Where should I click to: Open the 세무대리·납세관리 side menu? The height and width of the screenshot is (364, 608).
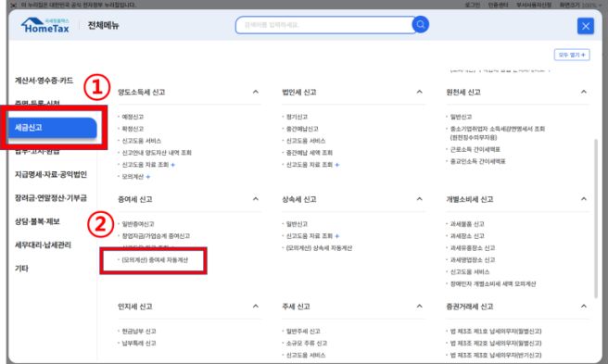(43, 245)
